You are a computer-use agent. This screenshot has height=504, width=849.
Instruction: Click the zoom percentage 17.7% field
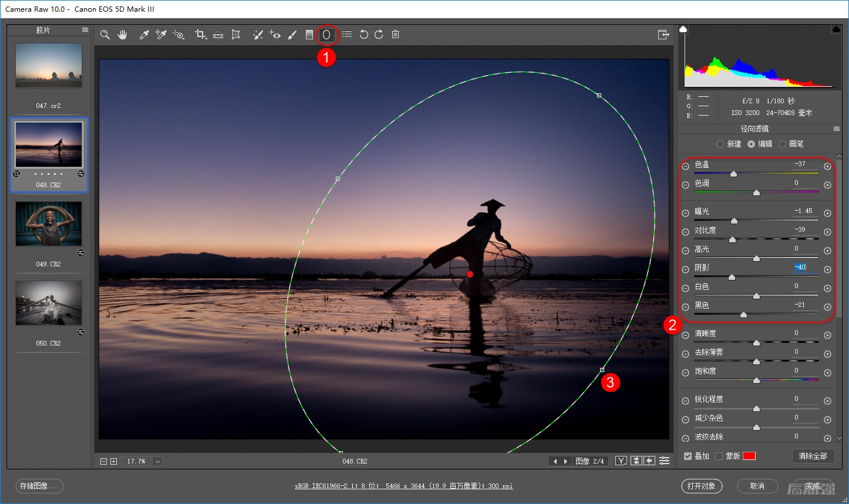click(136, 462)
